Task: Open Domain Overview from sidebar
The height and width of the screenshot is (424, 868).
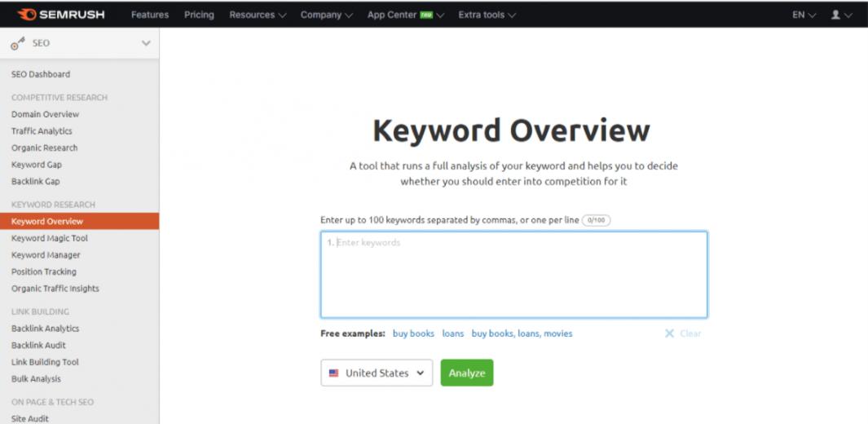Action: tap(46, 114)
